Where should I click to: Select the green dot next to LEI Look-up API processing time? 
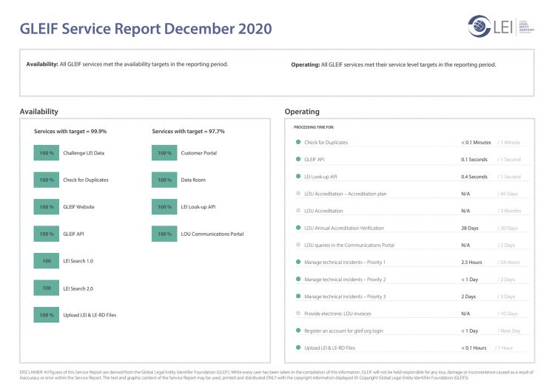pyautogui.click(x=297, y=177)
